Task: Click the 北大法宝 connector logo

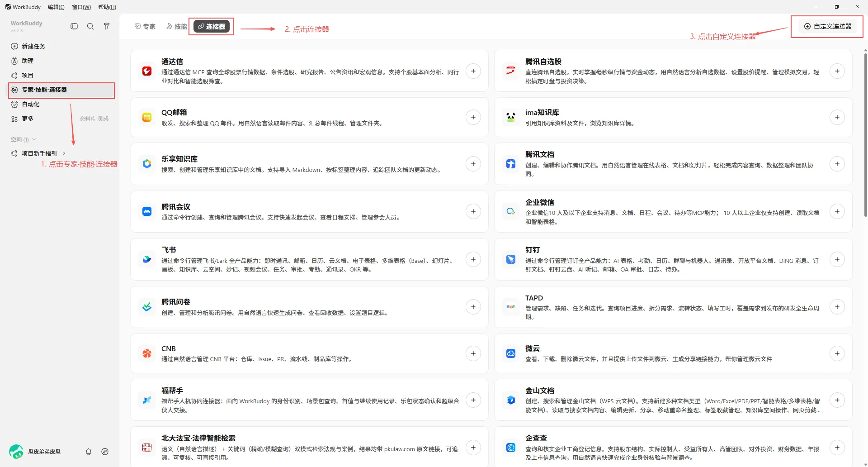Action: click(147, 448)
